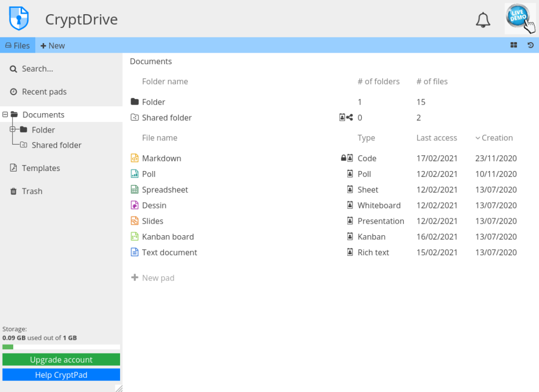Click Upgrade account button

pyautogui.click(x=61, y=359)
